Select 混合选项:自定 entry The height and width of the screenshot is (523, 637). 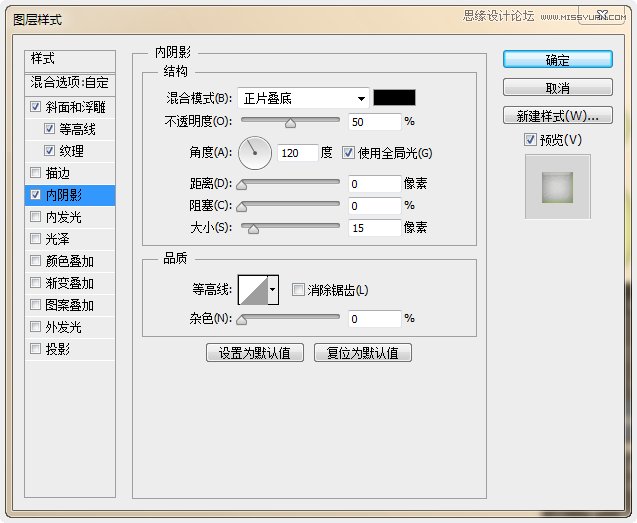coord(70,83)
